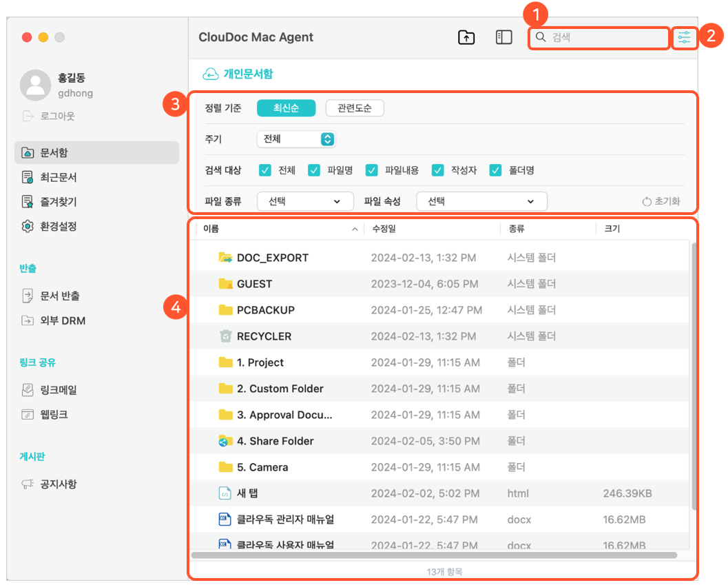Click the horizontal scrollbar of file list
Image resolution: width=728 pixels, height=585 pixels.
click(434, 555)
